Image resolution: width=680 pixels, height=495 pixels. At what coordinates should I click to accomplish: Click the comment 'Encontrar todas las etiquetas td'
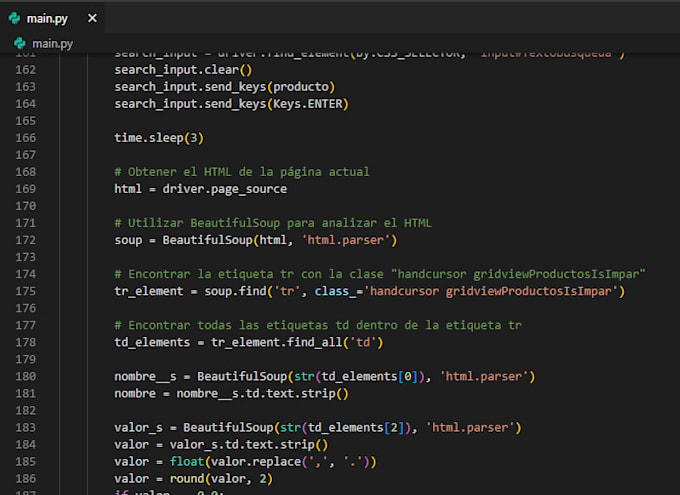click(x=318, y=325)
